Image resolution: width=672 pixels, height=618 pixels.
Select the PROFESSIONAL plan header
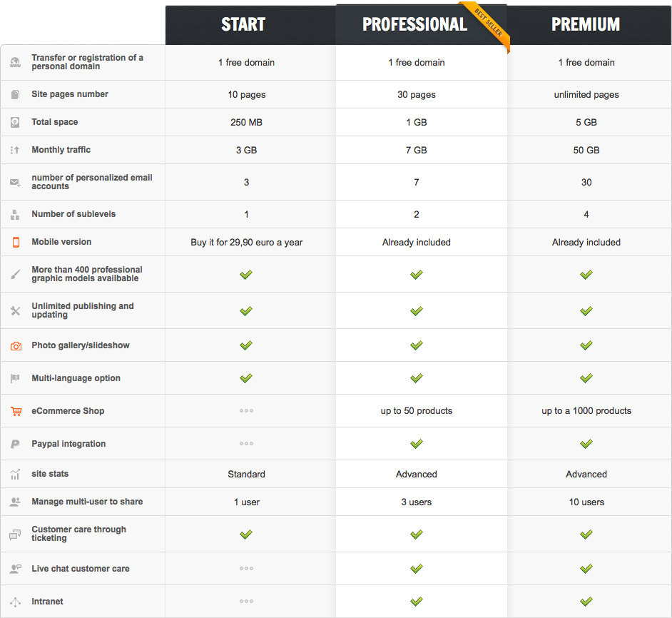click(415, 24)
